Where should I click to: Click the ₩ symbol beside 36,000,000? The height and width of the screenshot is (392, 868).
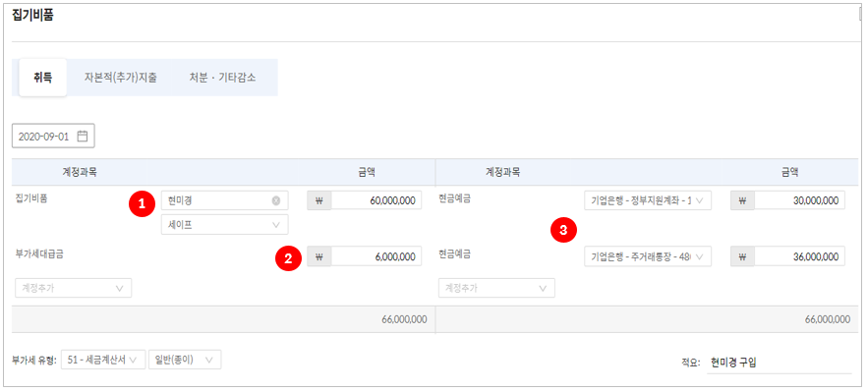[x=742, y=256]
